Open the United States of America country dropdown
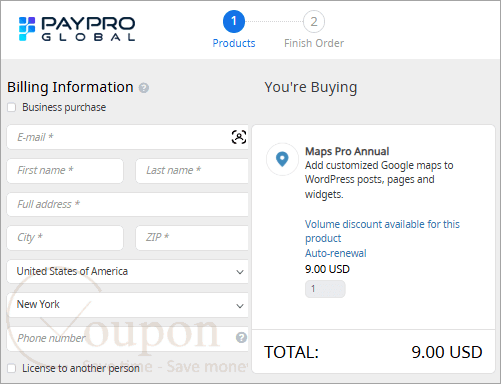The height and width of the screenshot is (384, 501). coord(127,271)
